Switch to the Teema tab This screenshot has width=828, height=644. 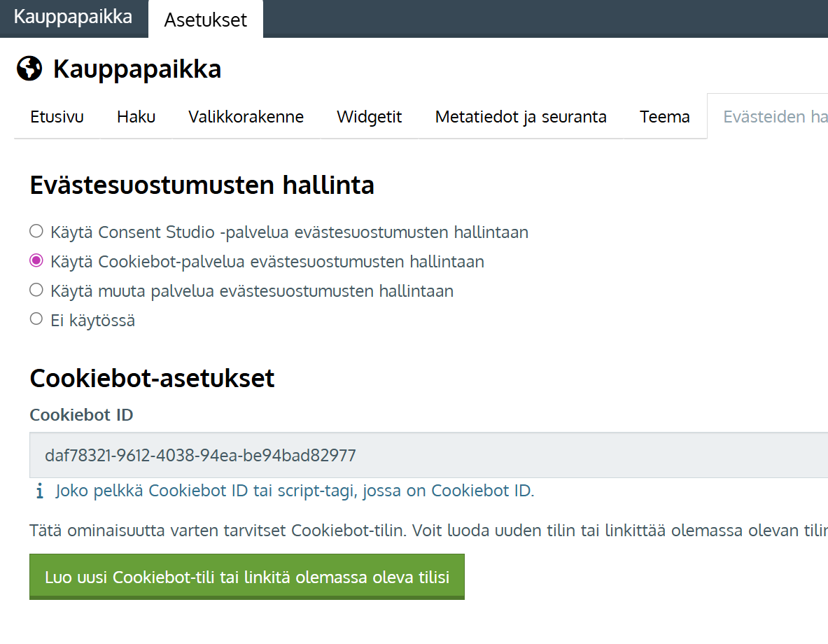(x=664, y=116)
